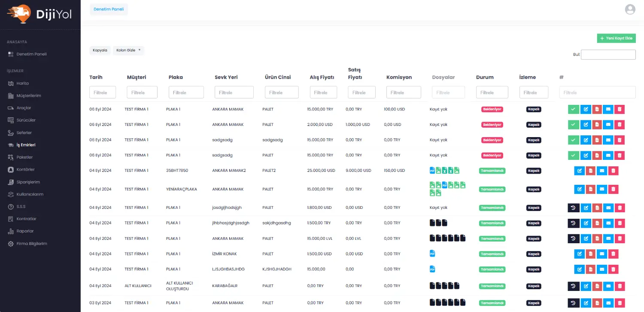
Task: Sort the table by the Tarih column
Action: [96, 77]
